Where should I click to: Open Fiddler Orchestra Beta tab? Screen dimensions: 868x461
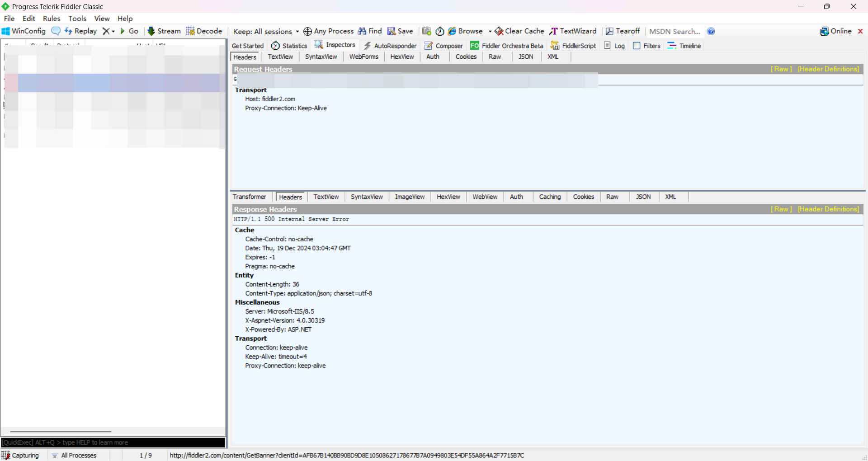tap(507, 46)
